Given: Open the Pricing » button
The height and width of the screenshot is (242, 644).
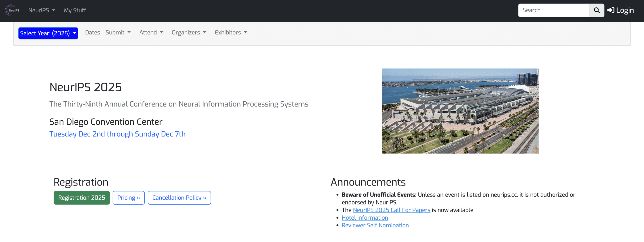Looking at the screenshot, I should pyautogui.click(x=129, y=198).
